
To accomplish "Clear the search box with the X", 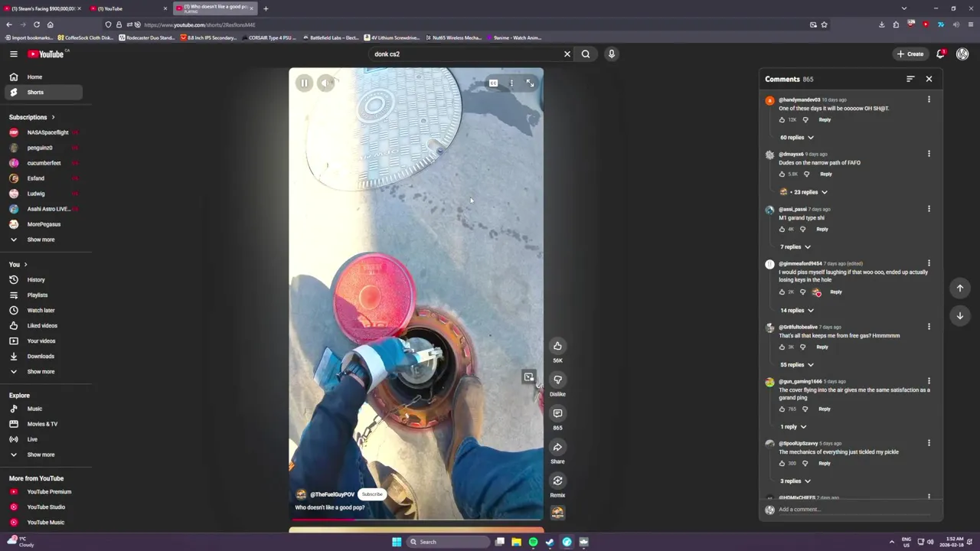I will click(x=567, y=54).
